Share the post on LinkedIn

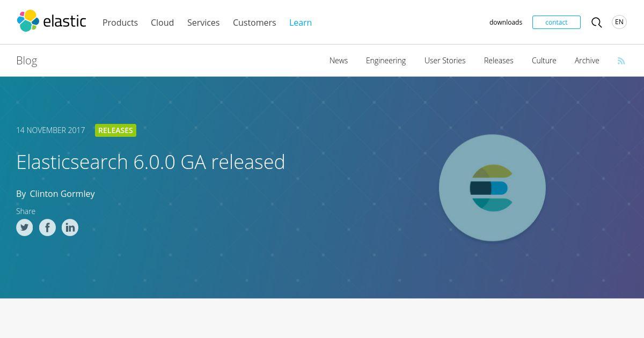[70, 227]
